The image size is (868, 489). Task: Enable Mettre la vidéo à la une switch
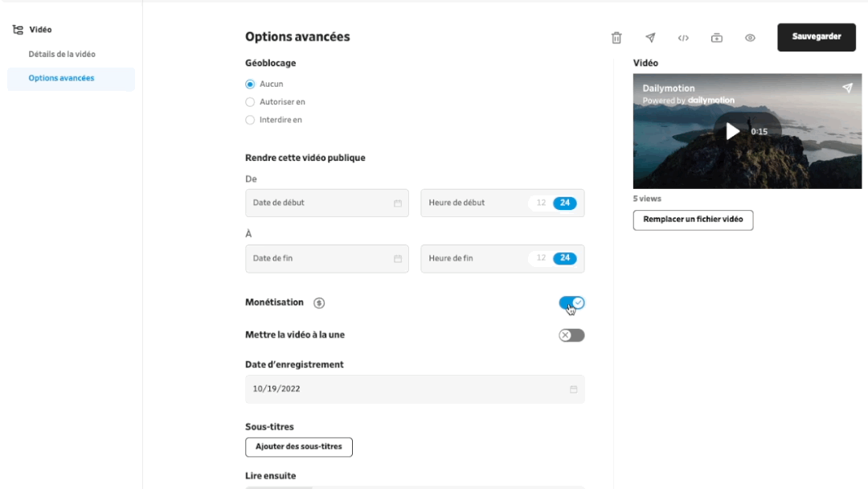[x=571, y=335]
